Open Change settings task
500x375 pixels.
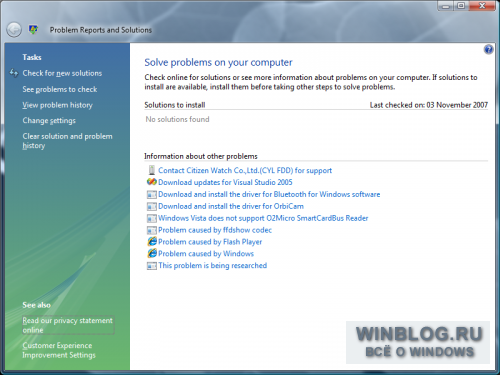[49, 121]
